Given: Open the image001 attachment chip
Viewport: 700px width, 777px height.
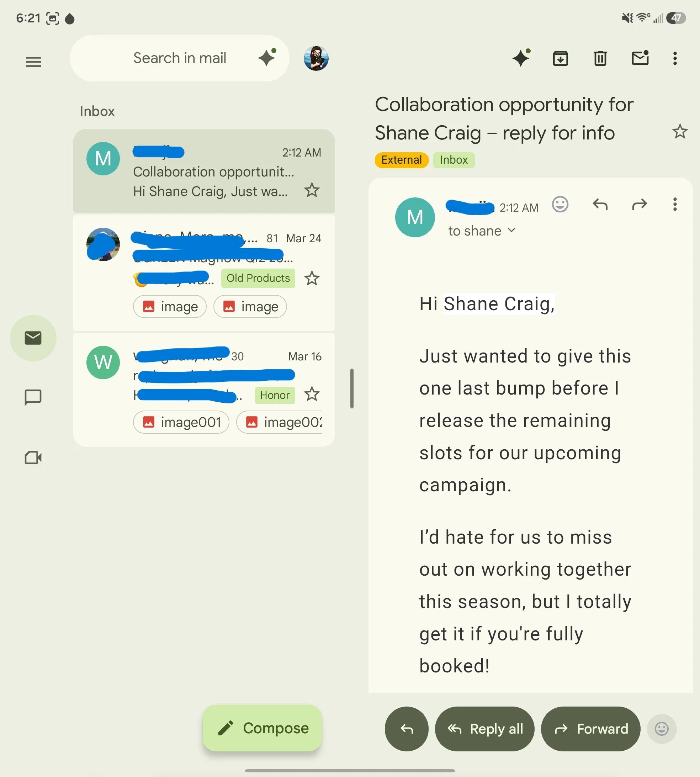Looking at the screenshot, I should [x=181, y=422].
